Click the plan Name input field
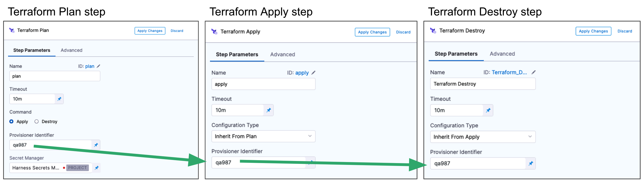The image size is (644, 183). coord(55,76)
